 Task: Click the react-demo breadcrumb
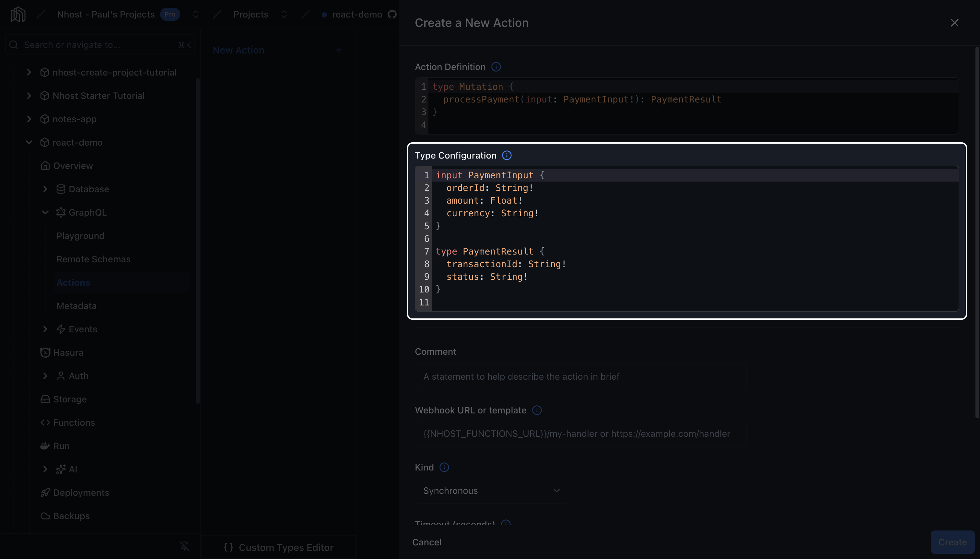click(357, 15)
